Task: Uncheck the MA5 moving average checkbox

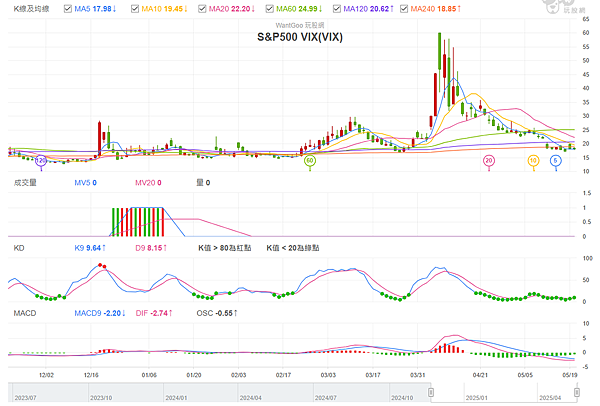Action: [68, 8]
